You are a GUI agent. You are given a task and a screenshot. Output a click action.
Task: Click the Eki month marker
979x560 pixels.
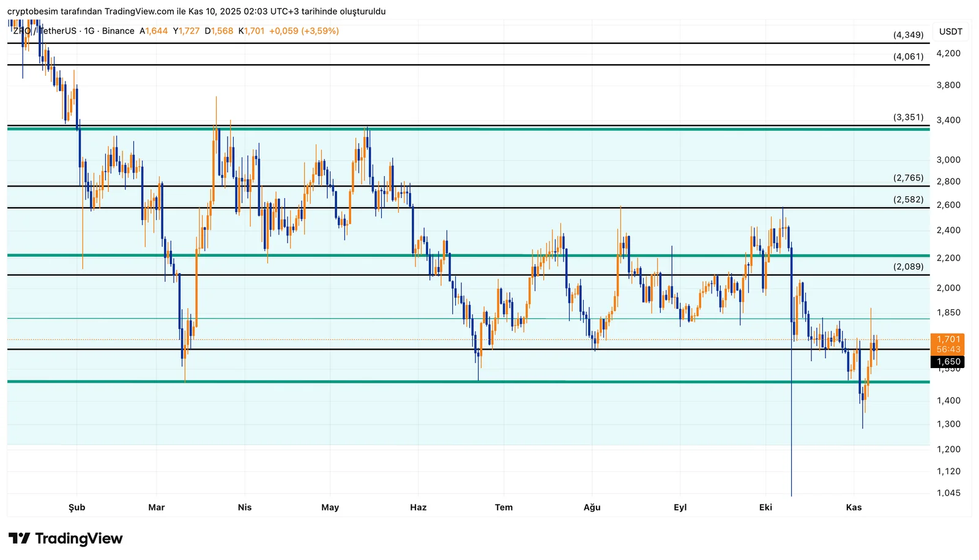(765, 507)
